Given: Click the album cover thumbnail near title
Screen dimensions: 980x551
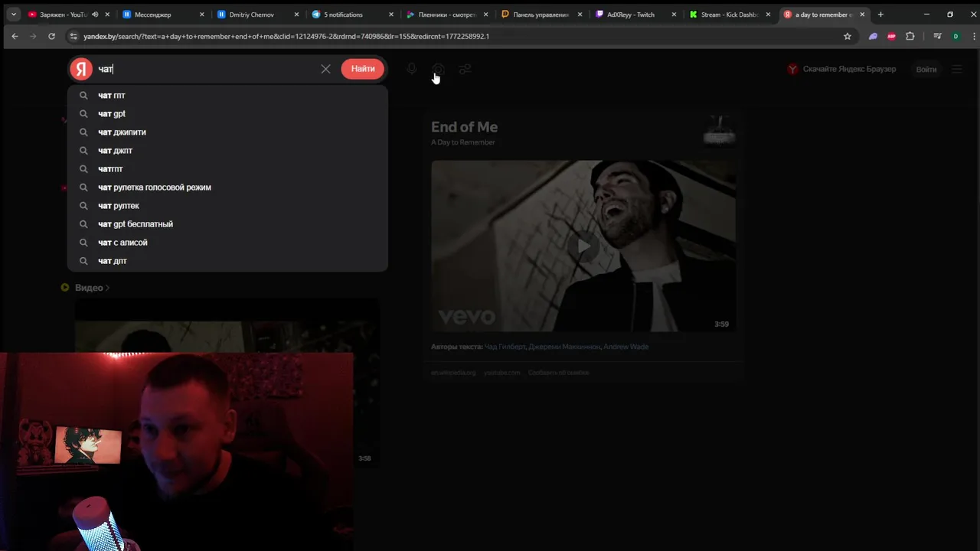Looking at the screenshot, I should click(719, 131).
